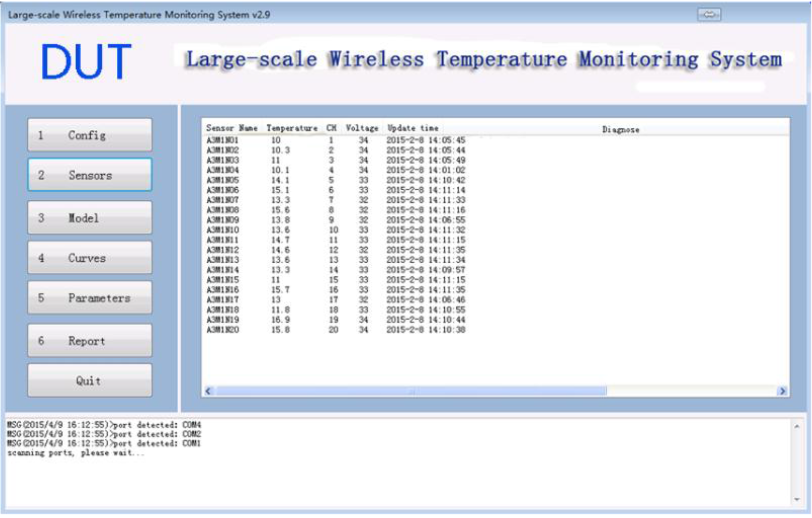Sort by the Sensor Name column
Screen dimensions: 812x518
tap(232, 128)
